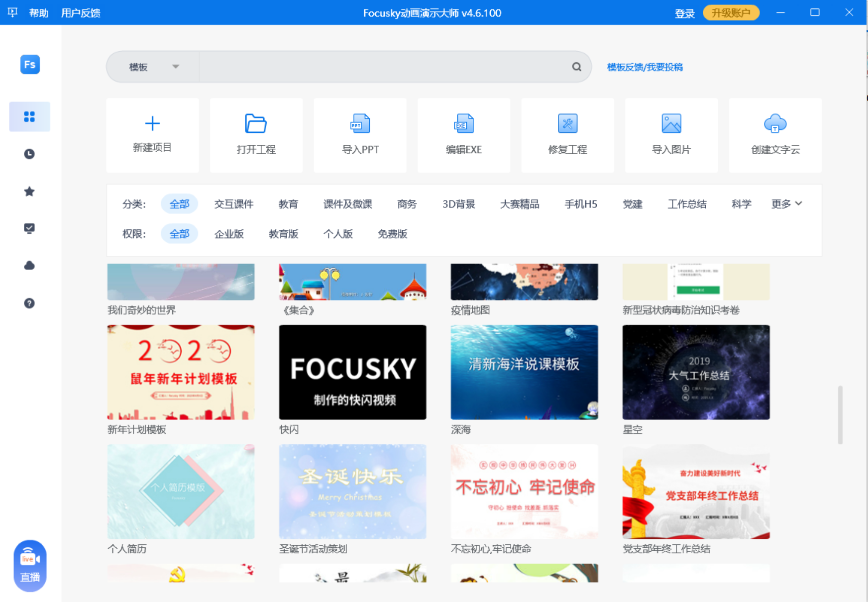Filter permission by 免费版
The height and width of the screenshot is (602, 868).
click(393, 234)
